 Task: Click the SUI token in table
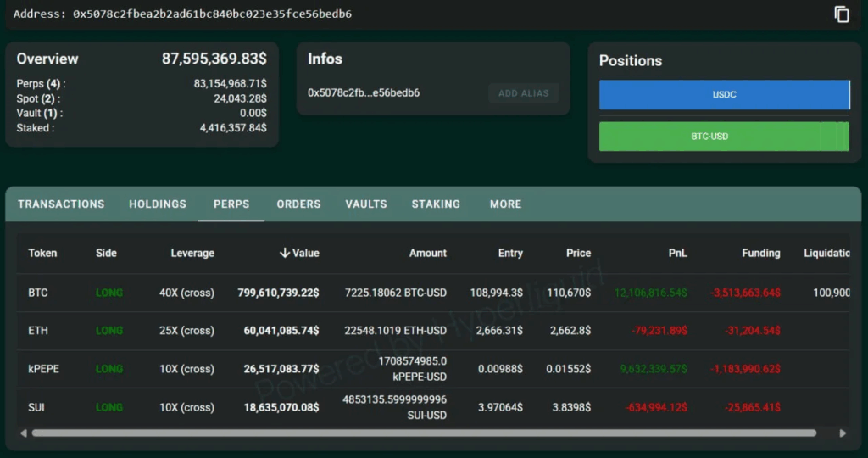point(37,407)
